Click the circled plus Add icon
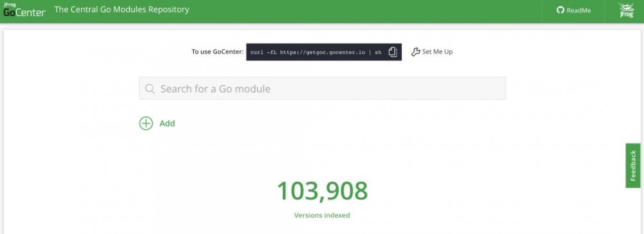This screenshot has height=234, width=644. [x=146, y=123]
